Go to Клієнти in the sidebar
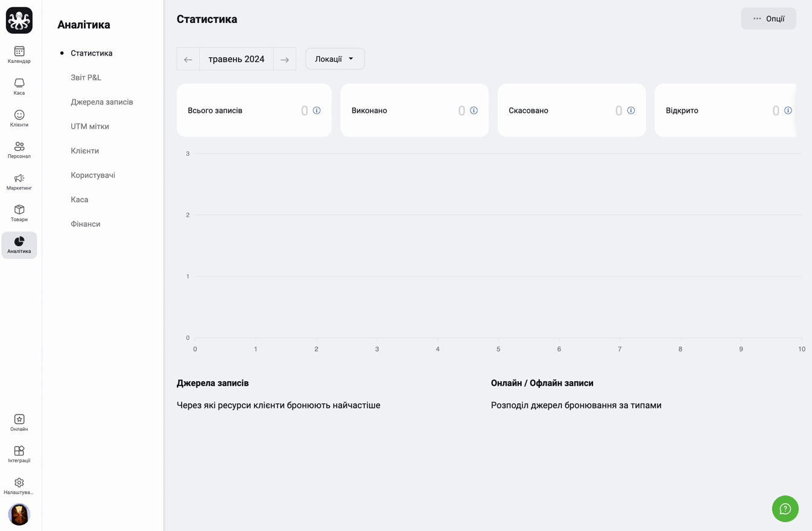Image resolution: width=812 pixels, height=531 pixels. tap(19, 118)
